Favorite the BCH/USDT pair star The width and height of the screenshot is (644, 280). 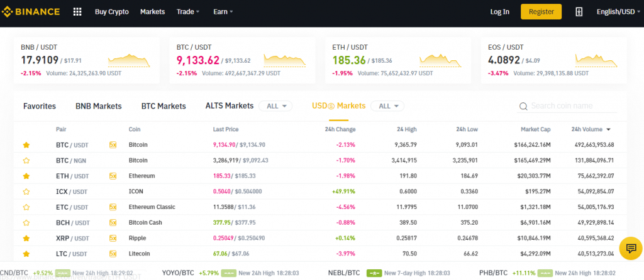point(26,223)
